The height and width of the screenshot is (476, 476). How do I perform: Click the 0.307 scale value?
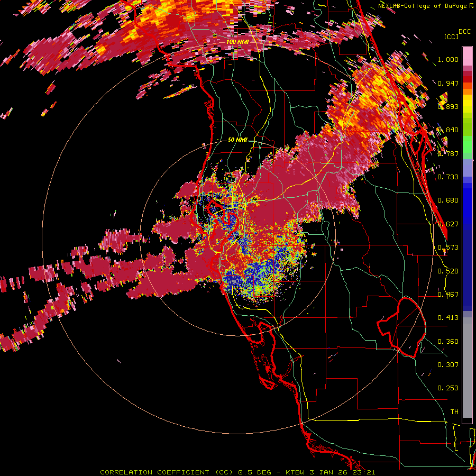(x=448, y=365)
